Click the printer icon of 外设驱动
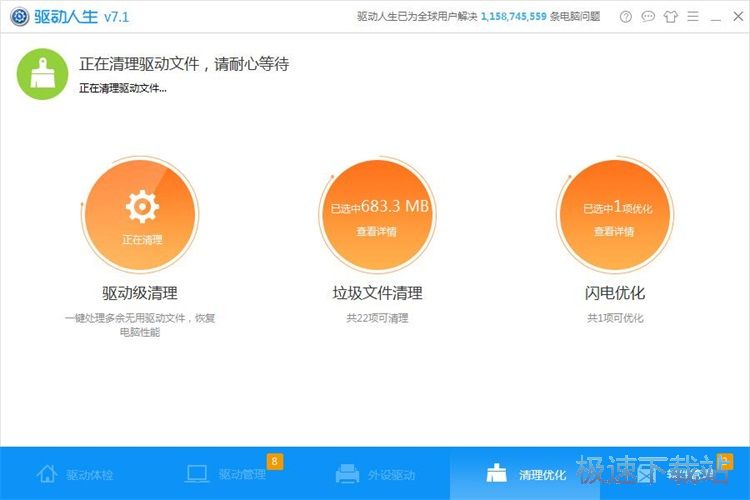The width and height of the screenshot is (750, 500). (347, 474)
